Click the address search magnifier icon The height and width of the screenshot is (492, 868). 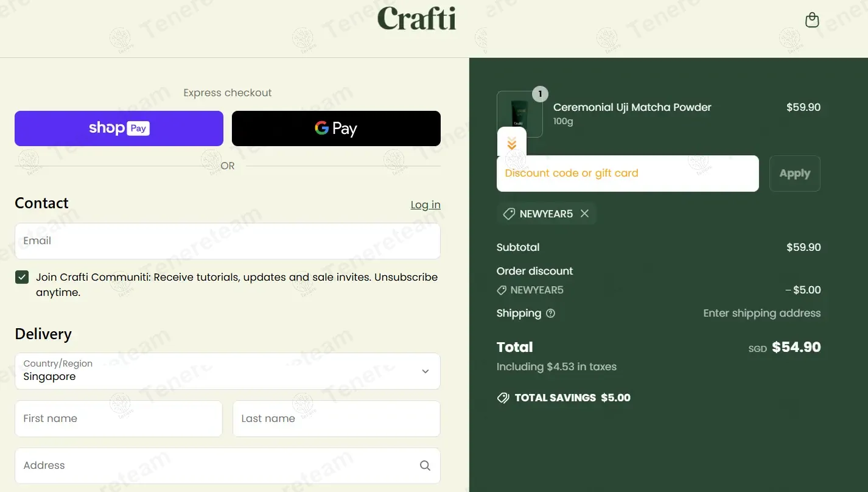[x=425, y=466]
